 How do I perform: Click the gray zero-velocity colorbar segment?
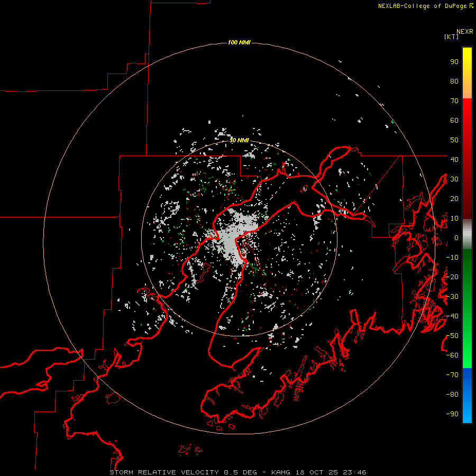pos(467,234)
